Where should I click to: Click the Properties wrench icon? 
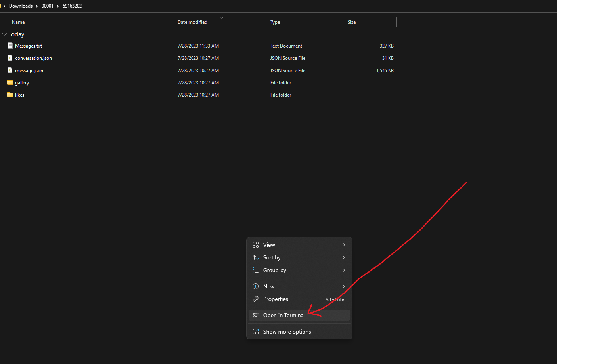[256, 299]
